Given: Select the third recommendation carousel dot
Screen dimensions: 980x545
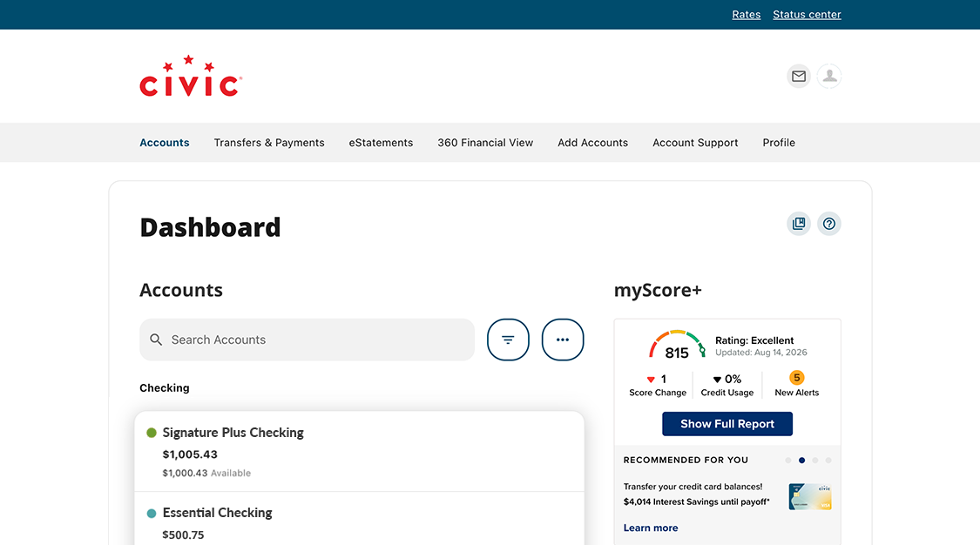Looking at the screenshot, I should pyautogui.click(x=815, y=460).
